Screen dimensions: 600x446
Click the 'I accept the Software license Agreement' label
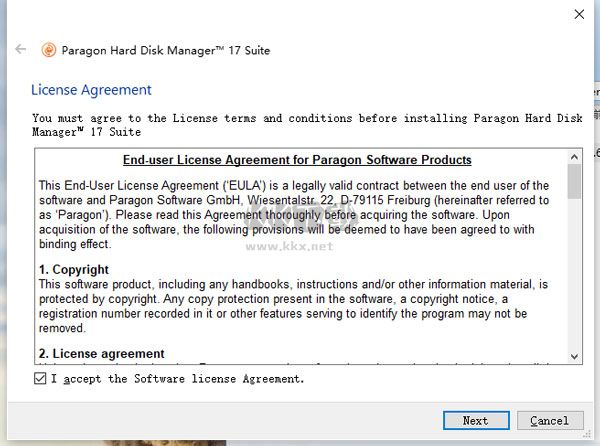(177, 379)
